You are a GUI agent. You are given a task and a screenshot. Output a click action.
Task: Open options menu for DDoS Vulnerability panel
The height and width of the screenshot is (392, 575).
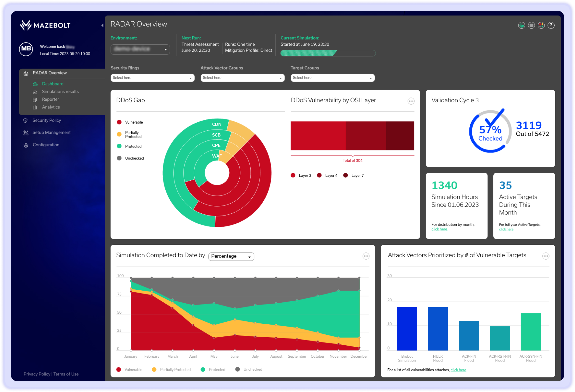pyautogui.click(x=411, y=101)
